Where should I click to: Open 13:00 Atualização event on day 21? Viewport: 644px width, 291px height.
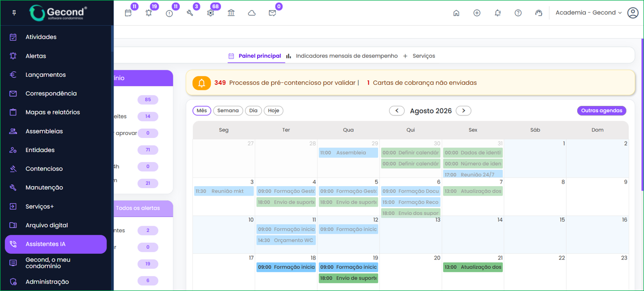473,267
